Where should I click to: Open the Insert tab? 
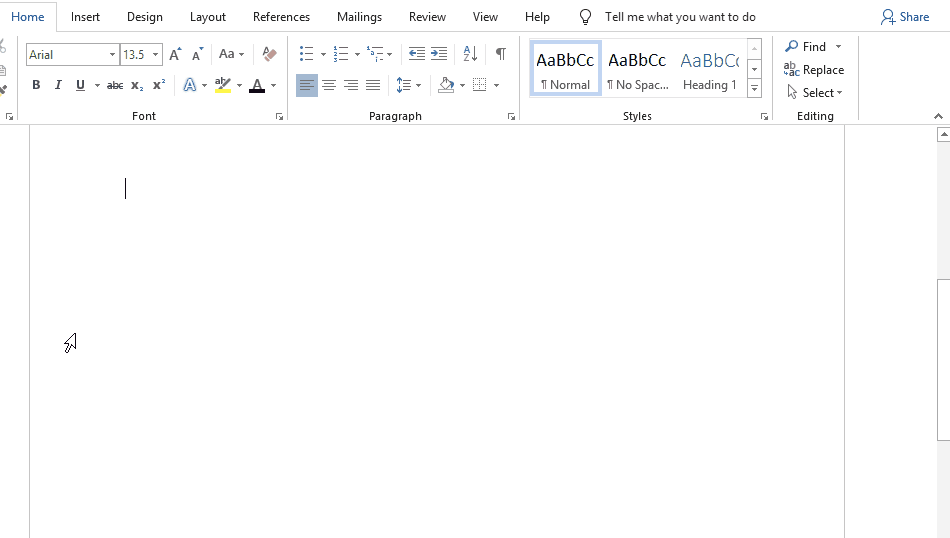coord(85,17)
